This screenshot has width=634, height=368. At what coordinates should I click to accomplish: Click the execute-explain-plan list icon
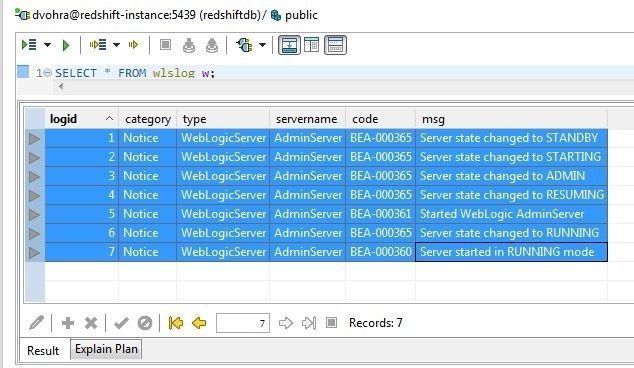coord(98,44)
